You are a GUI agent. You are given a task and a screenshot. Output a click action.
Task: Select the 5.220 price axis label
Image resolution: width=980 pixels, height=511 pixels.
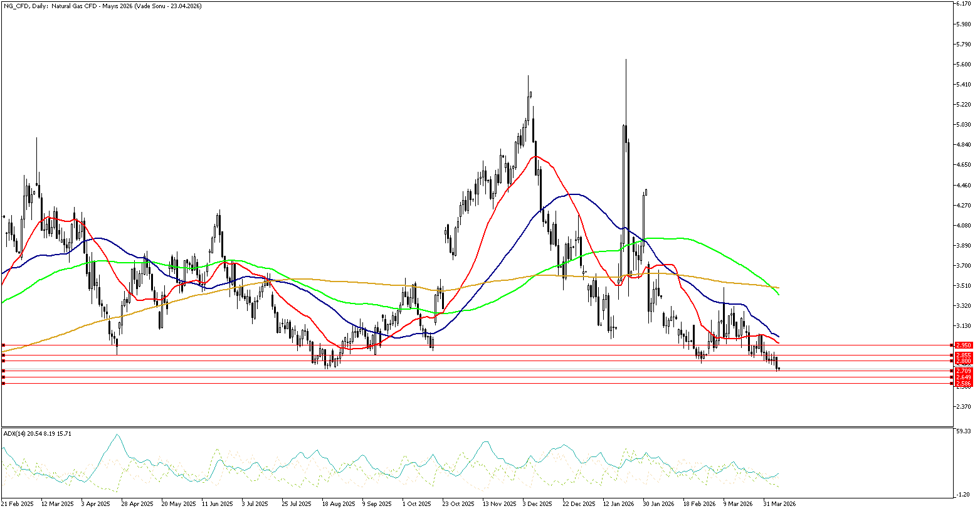point(964,104)
